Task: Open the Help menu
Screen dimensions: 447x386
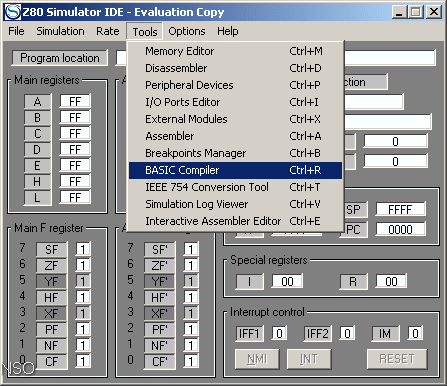Action: (x=228, y=31)
